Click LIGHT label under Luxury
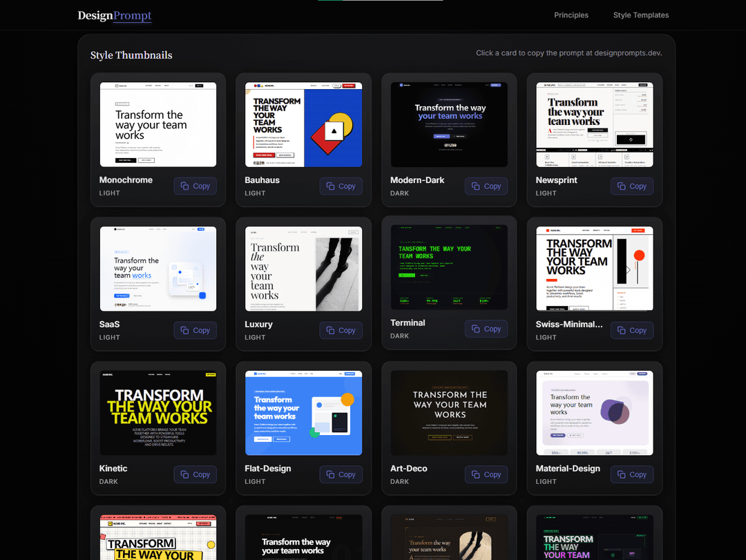746x560 pixels. coord(255,338)
